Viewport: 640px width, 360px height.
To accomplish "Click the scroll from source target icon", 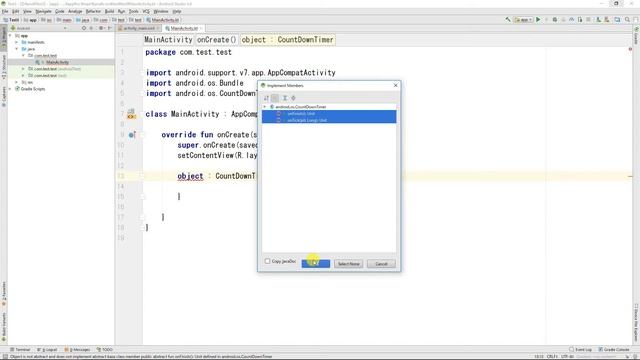I will tap(84, 28).
